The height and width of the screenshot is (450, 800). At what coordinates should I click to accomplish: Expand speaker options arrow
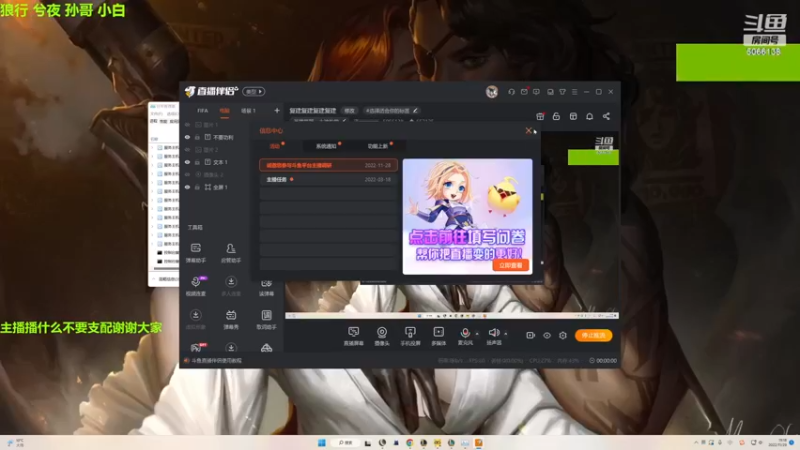[x=506, y=334]
